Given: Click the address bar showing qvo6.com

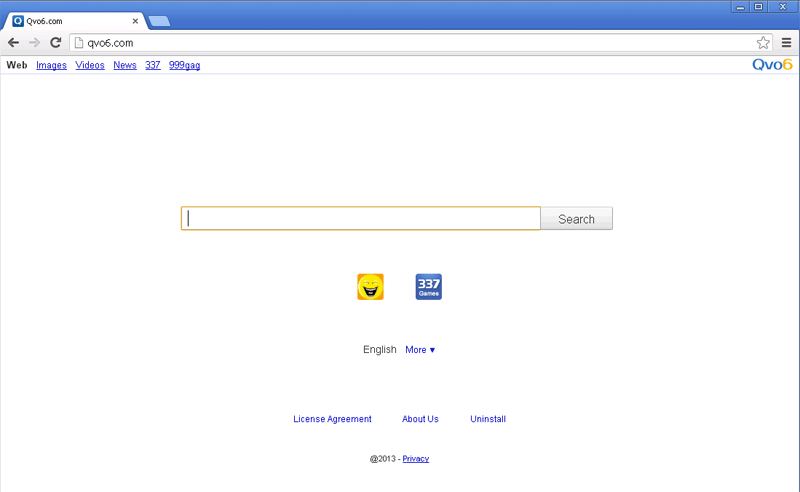Looking at the screenshot, I should 400,43.
